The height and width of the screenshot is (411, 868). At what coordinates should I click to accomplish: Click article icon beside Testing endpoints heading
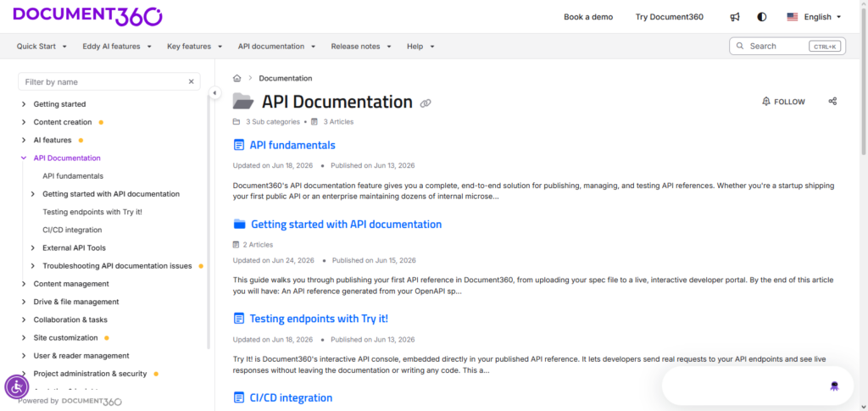pos(238,319)
